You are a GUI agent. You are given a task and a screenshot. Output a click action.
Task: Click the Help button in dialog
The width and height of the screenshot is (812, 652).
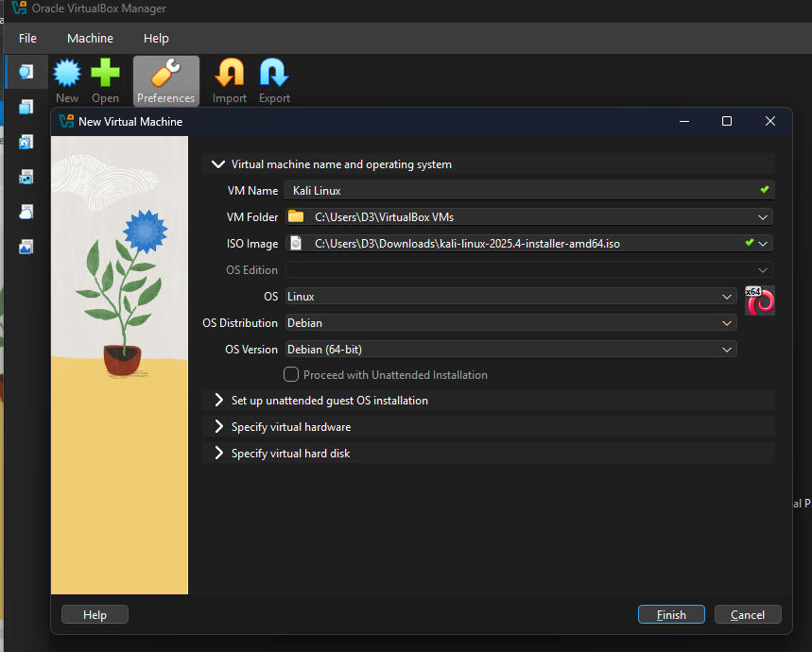(95, 614)
